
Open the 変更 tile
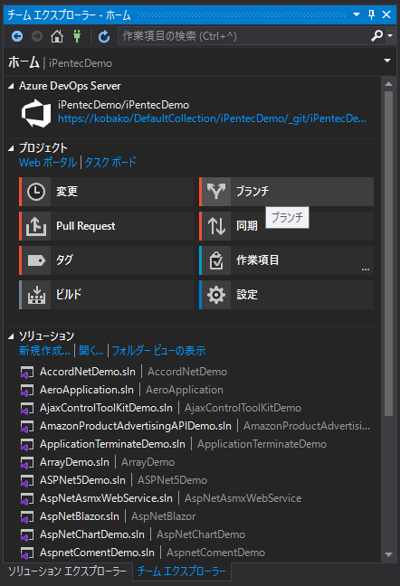[x=106, y=192]
